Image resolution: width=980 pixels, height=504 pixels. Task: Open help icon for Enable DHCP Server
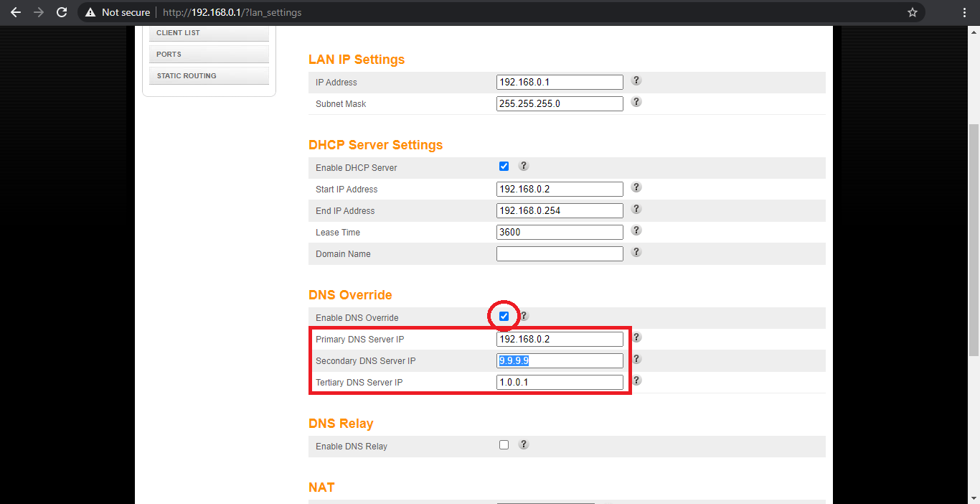[x=524, y=166]
